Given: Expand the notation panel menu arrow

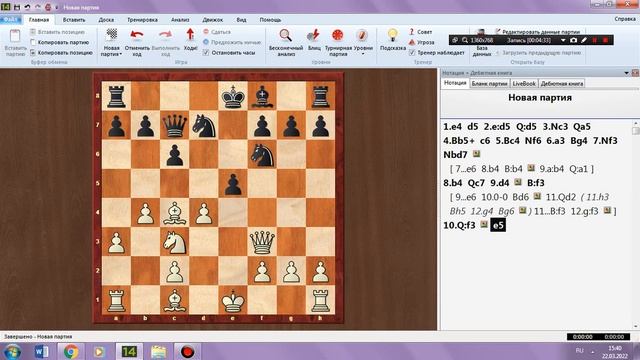Looking at the screenshot, I should tap(627, 73).
